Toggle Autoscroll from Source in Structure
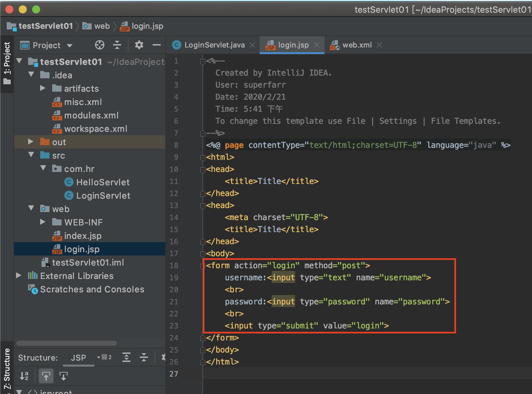Screen dimensions: 532x394 (x=64, y=376)
